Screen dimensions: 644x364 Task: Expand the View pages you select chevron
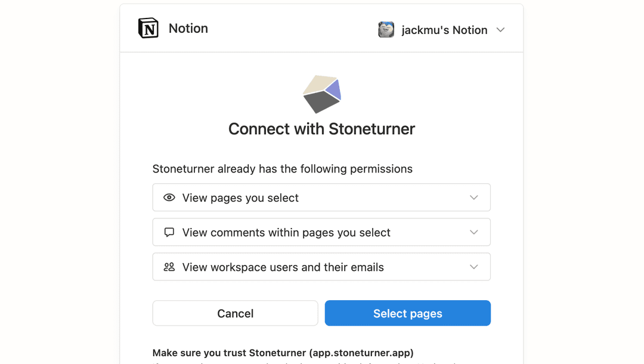tap(474, 198)
